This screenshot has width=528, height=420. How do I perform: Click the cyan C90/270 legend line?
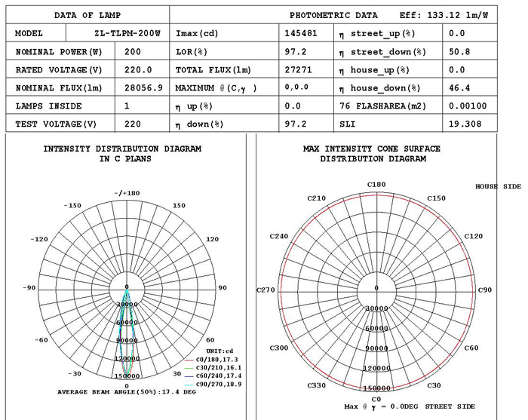pyautogui.click(x=189, y=385)
